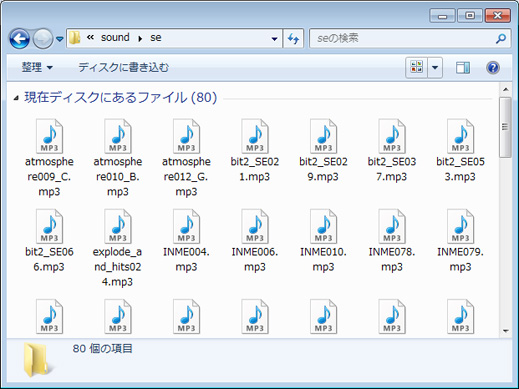The height and width of the screenshot is (389, 519).
Task: Select the bit2_SE021.mp3 file icon
Action: click(255, 136)
